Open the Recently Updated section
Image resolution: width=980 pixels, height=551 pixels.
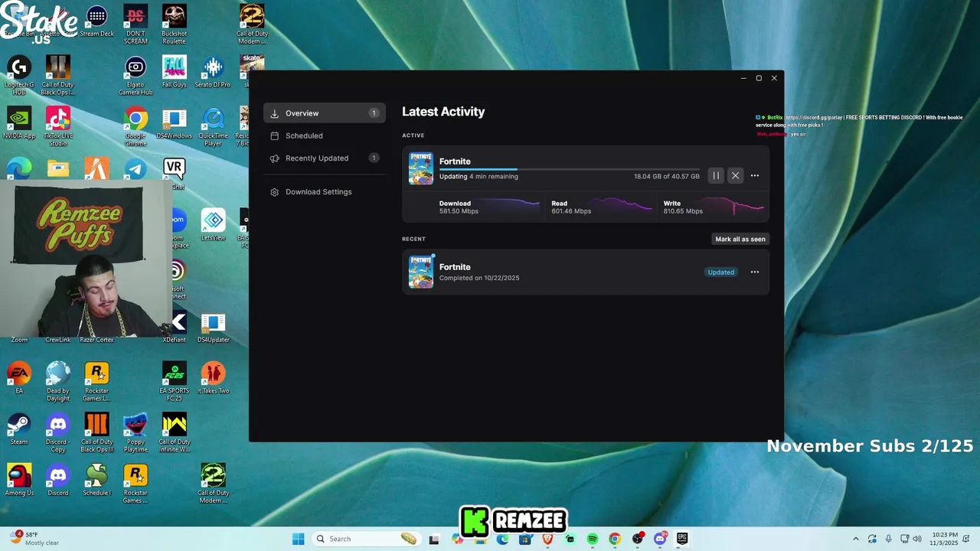tap(324, 158)
